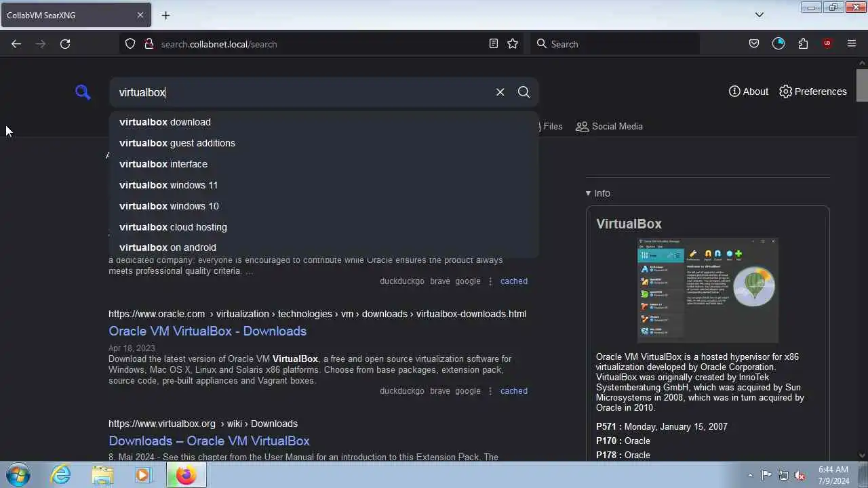This screenshot has height=488, width=868.
Task: Click the VirtualBox infobox screenshot thumbnail
Action: click(707, 290)
